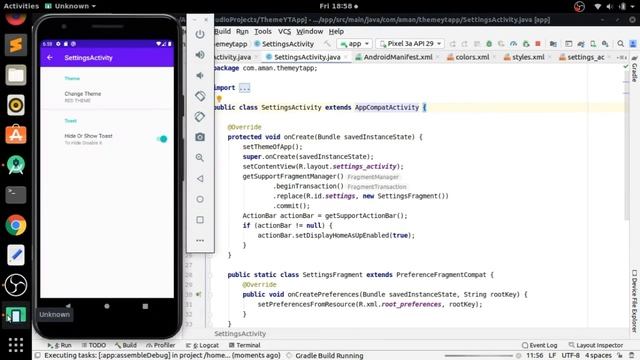The image size is (640, 360).
Task: Rotate emulator right
Action: point(200,117)
